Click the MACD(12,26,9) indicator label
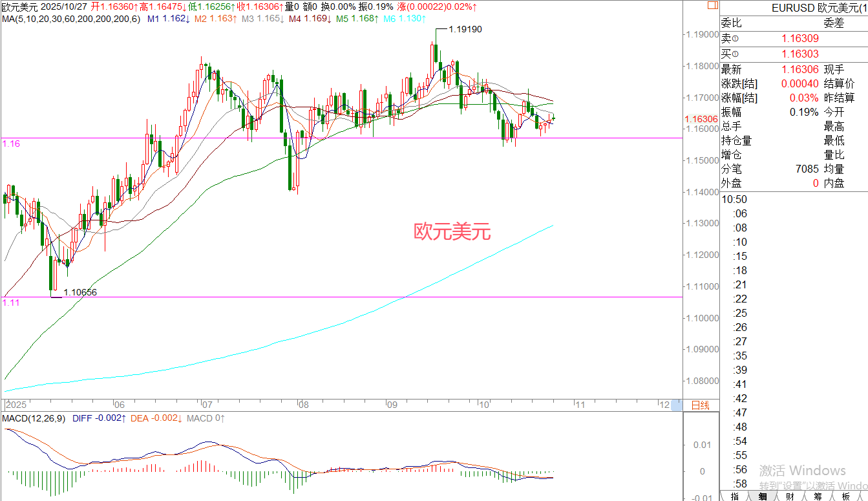Viewport: 868px width, 501px height. click(33, 418)
